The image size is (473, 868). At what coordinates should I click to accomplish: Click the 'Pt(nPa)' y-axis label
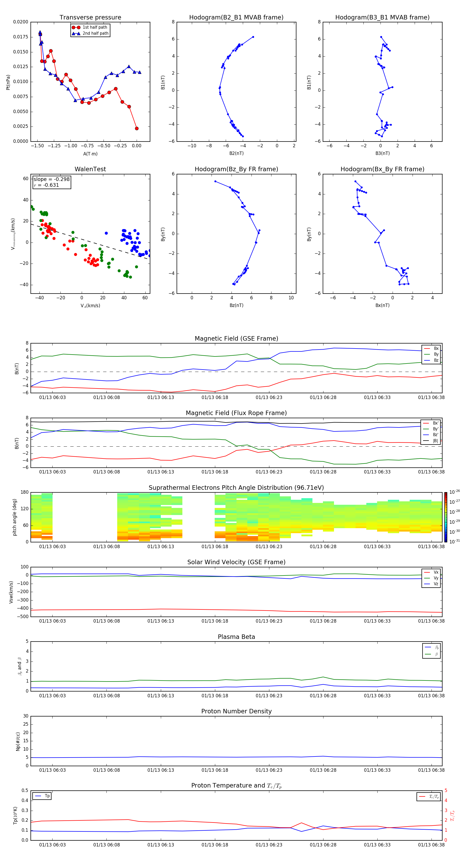click(x=8, y=82)
